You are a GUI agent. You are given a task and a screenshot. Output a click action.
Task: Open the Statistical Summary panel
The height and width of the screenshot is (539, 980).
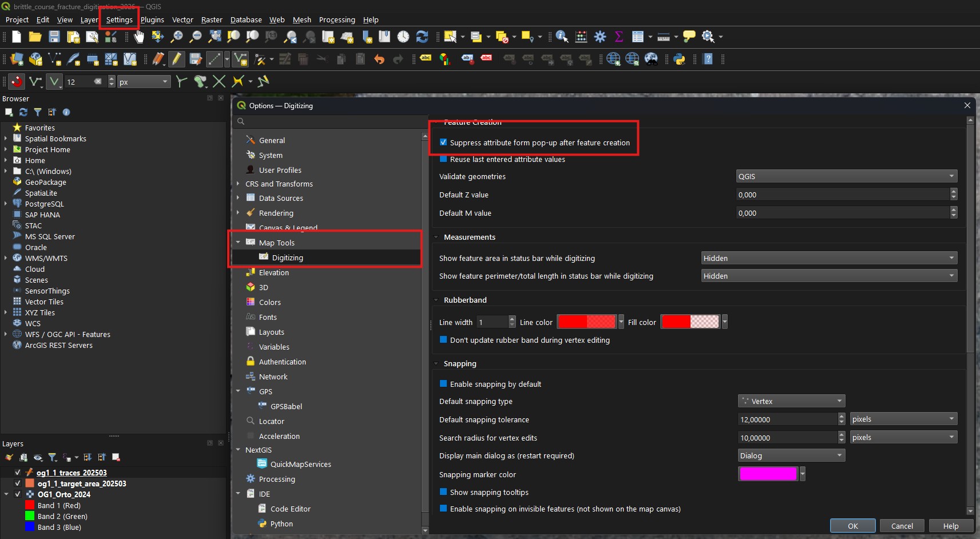point(619,37)
